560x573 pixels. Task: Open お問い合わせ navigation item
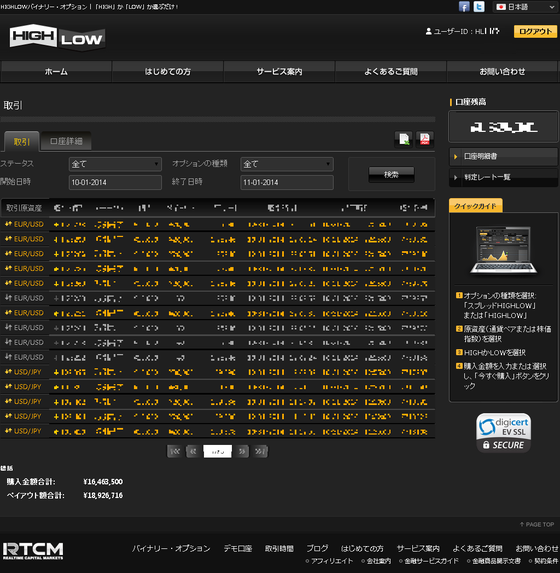pos(502,72)
